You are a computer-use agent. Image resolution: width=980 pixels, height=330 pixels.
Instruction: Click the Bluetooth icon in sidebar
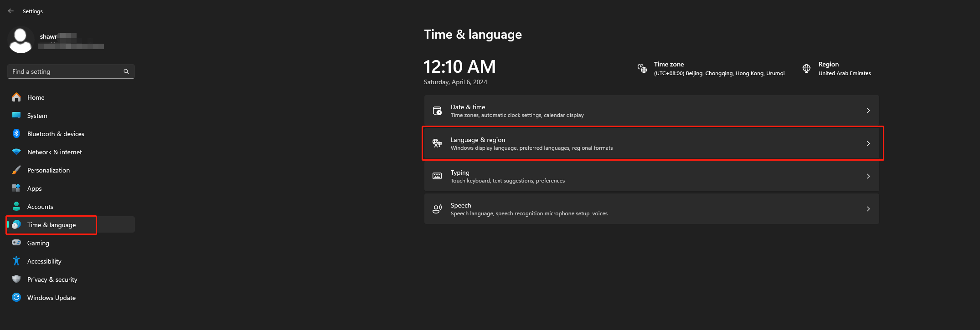[x=16, y=133]
